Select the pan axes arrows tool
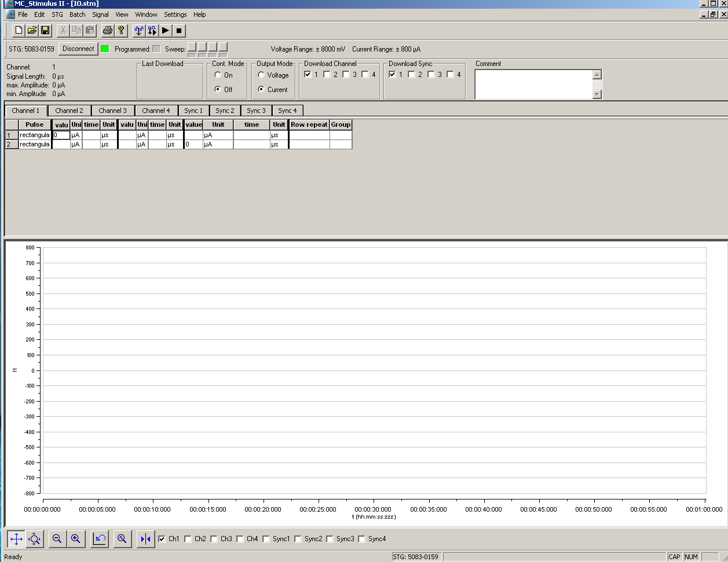This screenshot has height=562, width=728. pyautogui.click(x=16, y=539)
